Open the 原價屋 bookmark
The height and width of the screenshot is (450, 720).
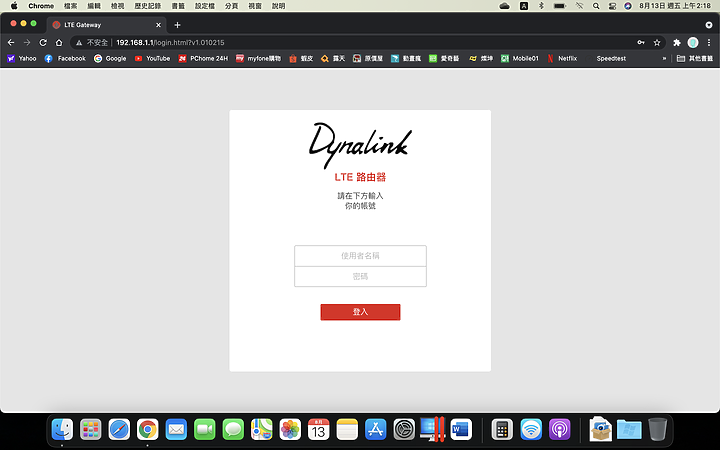pos(368,58)
